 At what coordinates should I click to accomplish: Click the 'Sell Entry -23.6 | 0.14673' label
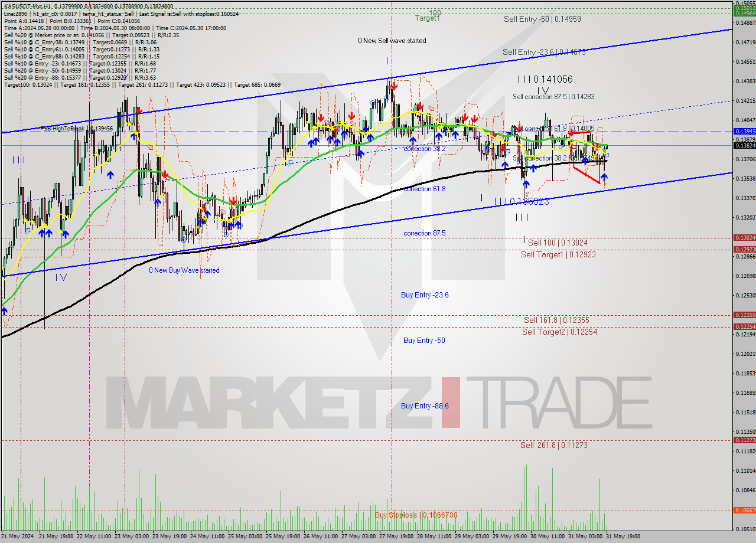click(544, 52)
